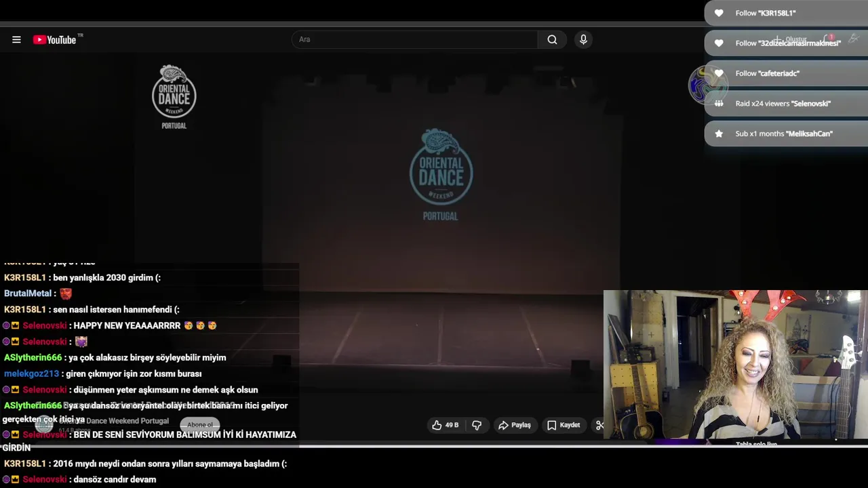The image size is (868, 488).
Task: Click the heart icon beside Follow K3R158L1
Action: [719, 13]
